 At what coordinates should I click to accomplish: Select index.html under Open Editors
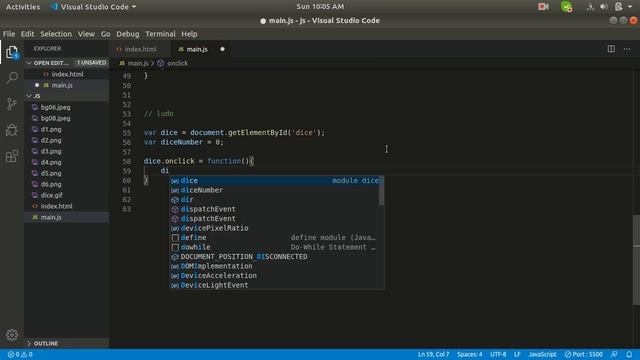[x=67, y=74]
